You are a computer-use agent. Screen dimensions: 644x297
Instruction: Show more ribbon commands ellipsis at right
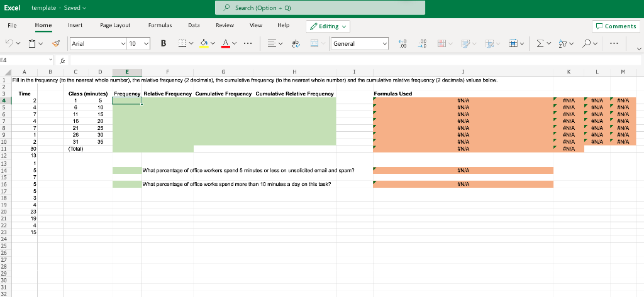[614, 43]
